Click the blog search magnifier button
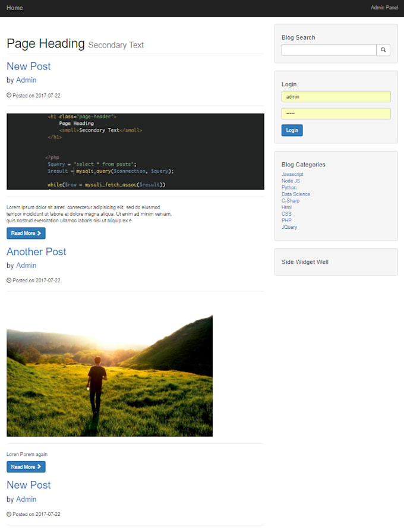The height and width of the screenshot is (532, 404). (383, 50)
